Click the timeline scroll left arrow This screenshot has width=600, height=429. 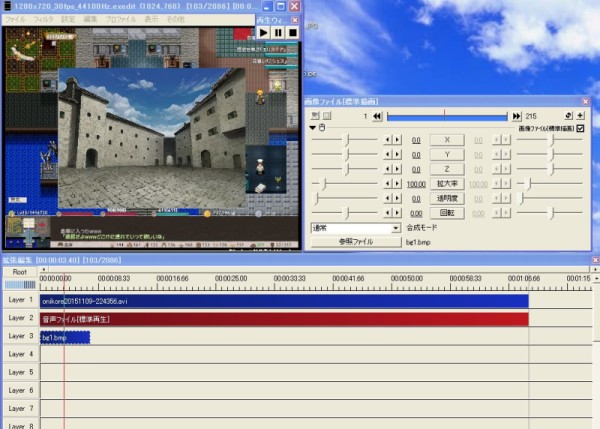click(x=44, y=269)
